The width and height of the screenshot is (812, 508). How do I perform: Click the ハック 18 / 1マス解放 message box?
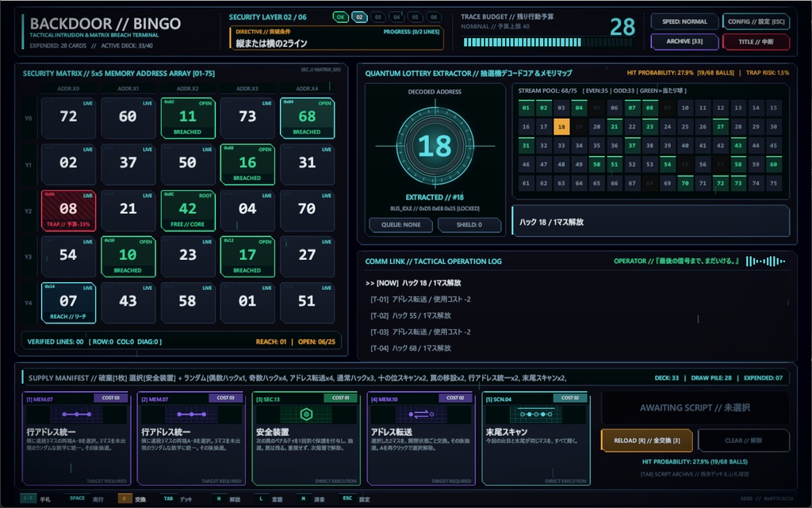tap(651, 221)
